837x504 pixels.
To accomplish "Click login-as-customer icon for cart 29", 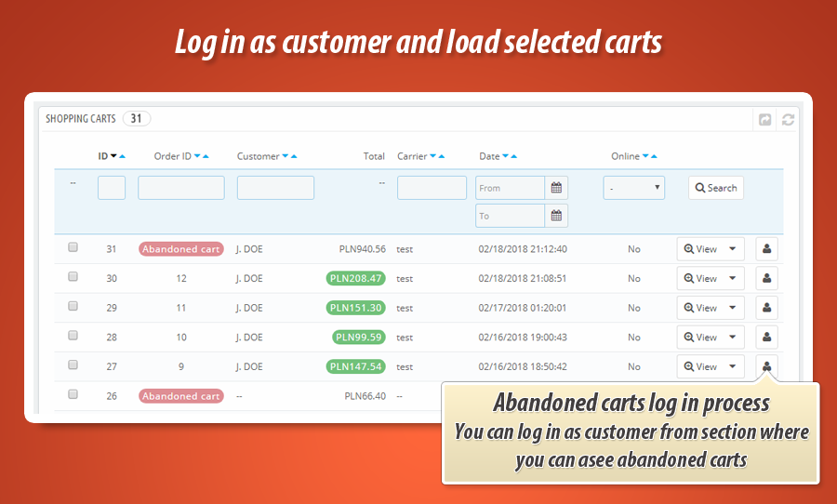I will tap(766, 308).
